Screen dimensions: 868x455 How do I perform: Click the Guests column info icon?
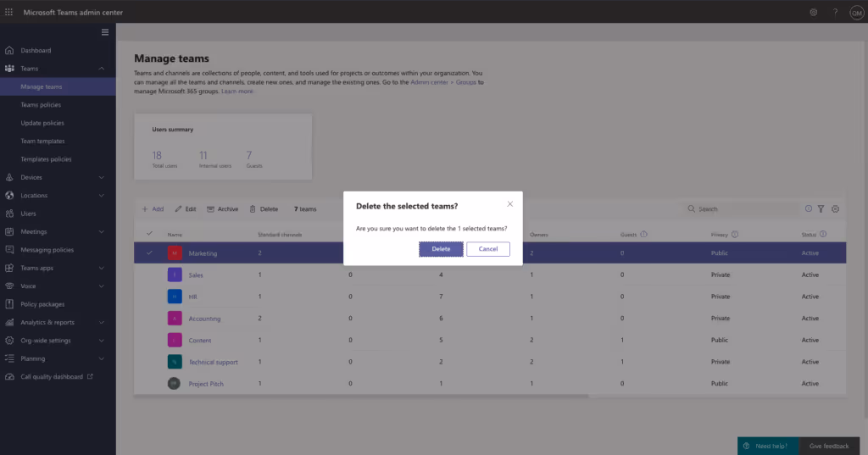644,234
